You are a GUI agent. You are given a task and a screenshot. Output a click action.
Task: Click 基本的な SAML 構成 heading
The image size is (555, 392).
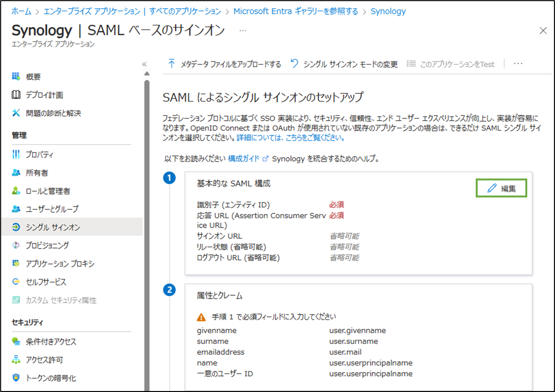pyautogui.click(x=233, y=184)
